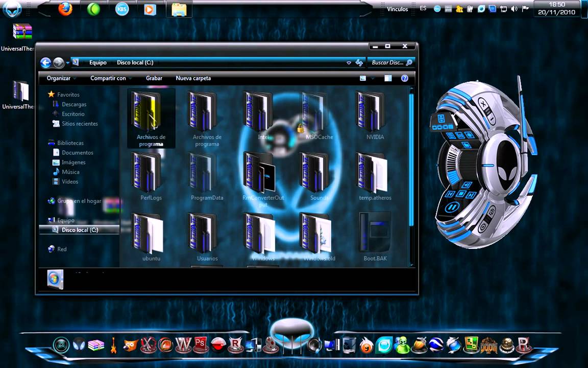Open the recycle bin in the dock
Screen dimensions: 588x368
point(349,344)
